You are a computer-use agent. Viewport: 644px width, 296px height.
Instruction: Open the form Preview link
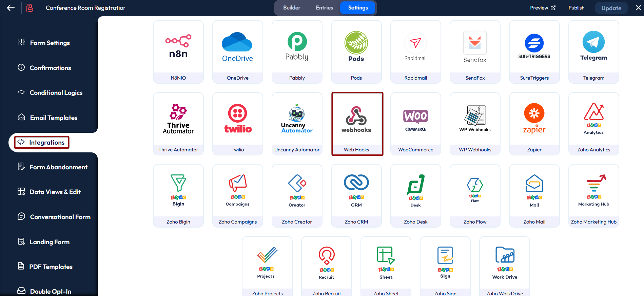[543, 8]
